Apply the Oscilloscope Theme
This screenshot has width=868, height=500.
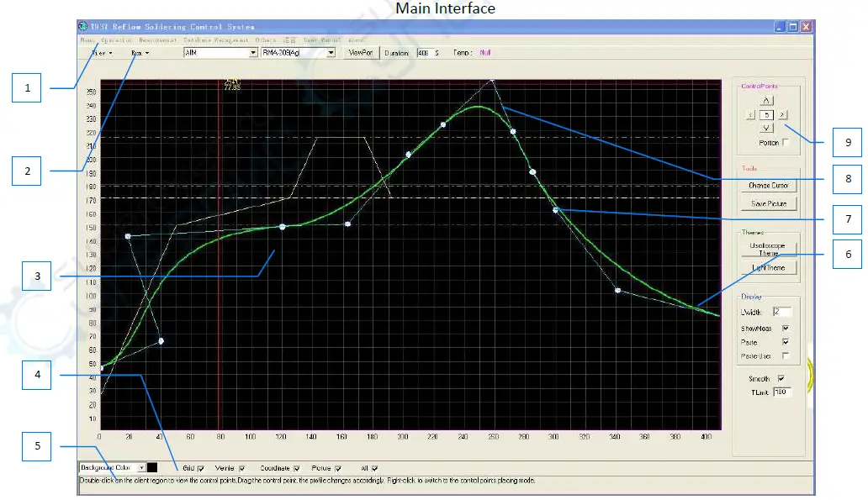[769, 250]
